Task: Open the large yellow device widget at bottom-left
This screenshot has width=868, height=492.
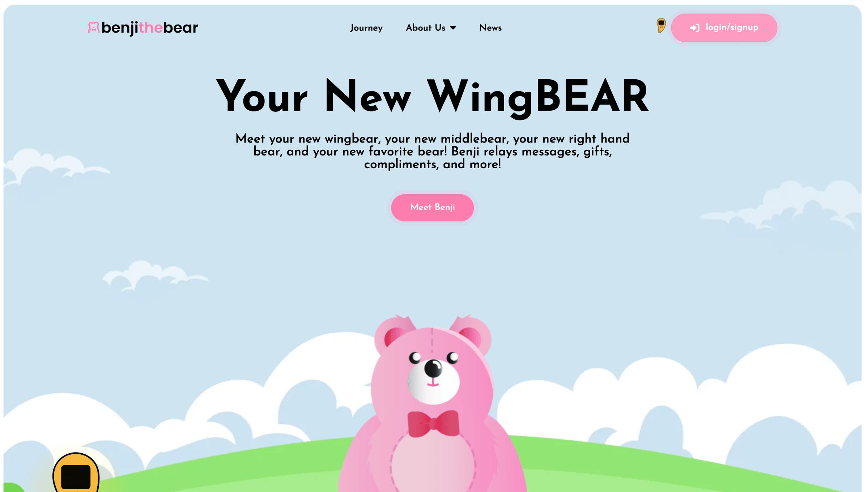Action: click(76, 472)
